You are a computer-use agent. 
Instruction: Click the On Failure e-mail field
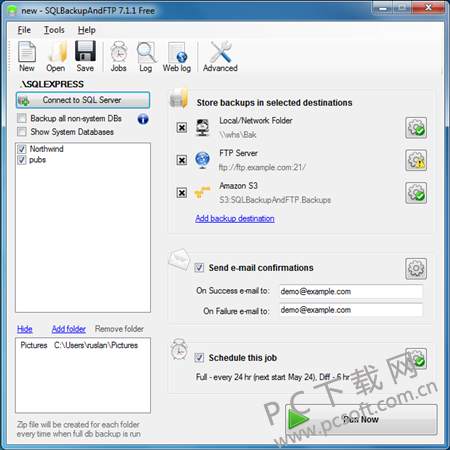(x=351, y=310)
